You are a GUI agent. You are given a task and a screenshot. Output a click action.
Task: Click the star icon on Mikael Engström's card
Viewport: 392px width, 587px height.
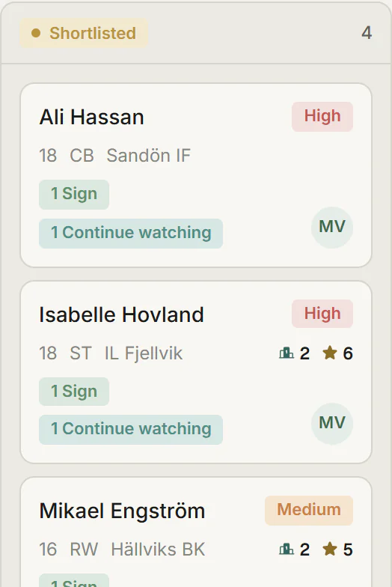(x=329, y=549)
